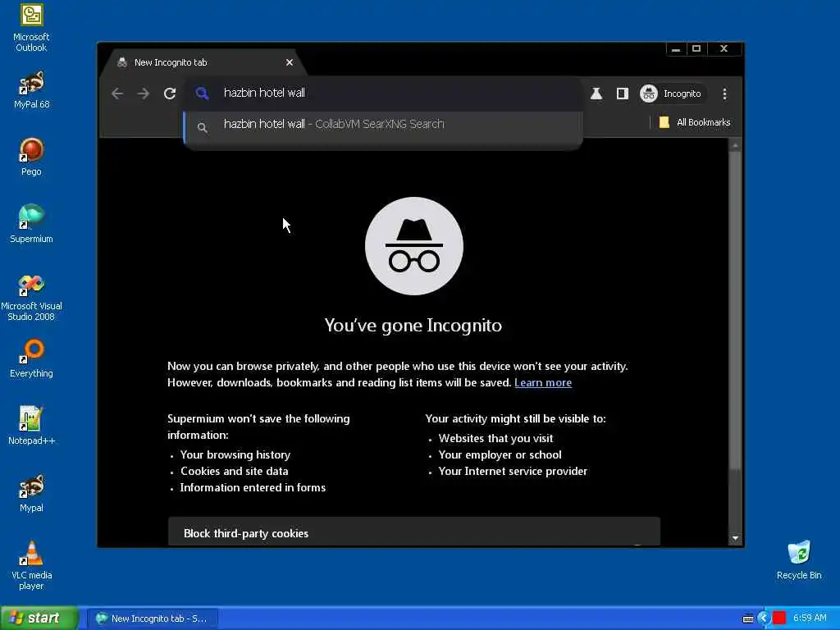Minimize the Supermium window
This screenshot has width=840, height=630.
[676, 48]
